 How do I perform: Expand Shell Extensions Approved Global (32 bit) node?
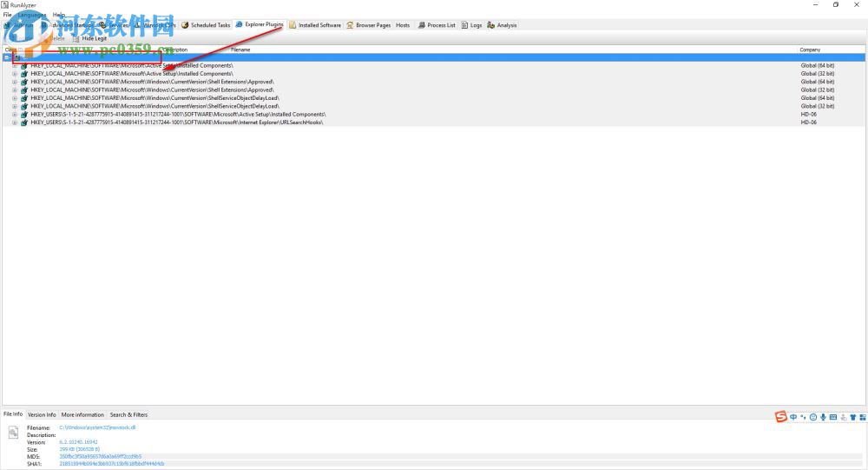(15, 89)
